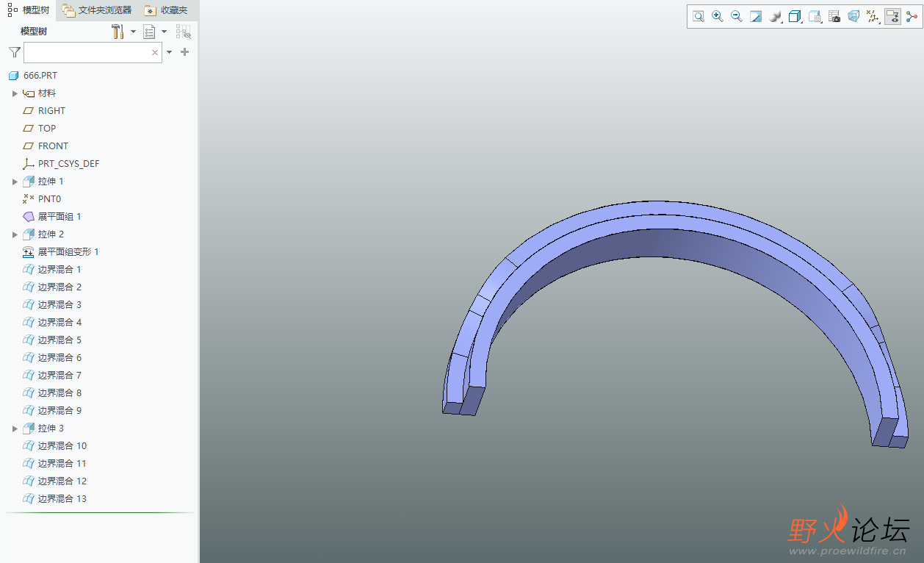
Task: Open the saved orientations icon
Action: (x=815, y=16)
